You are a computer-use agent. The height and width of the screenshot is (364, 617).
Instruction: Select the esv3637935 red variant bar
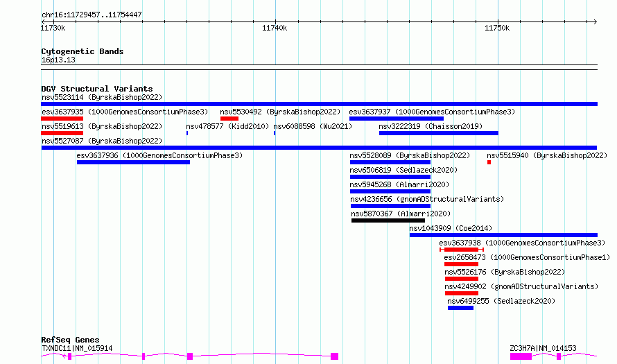[62, 119]
